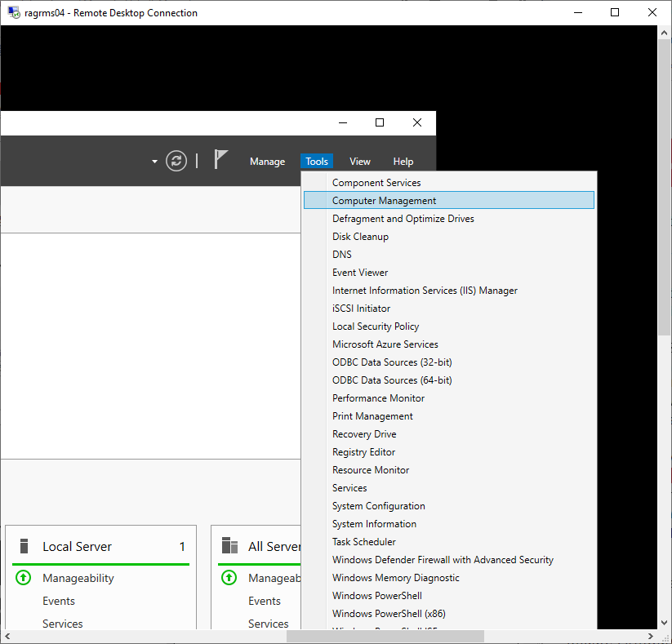Click the Local Server tile icon
Viewport: 672px width, 644px height.
24,546
